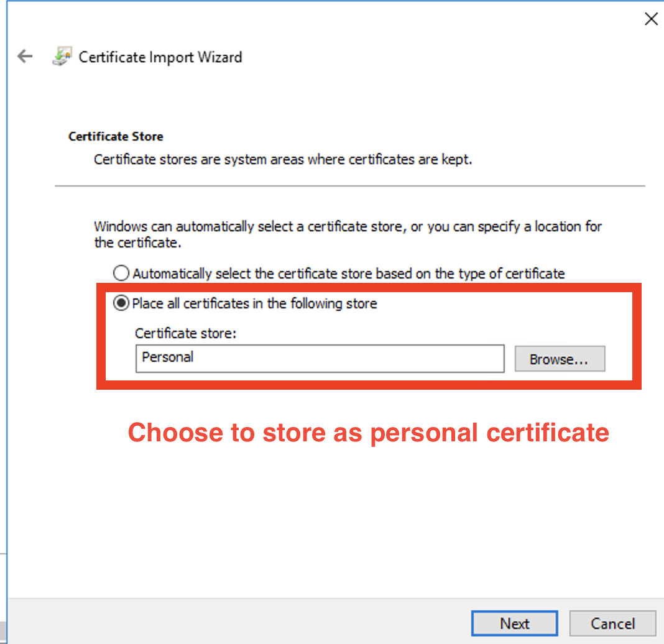Image resolution: width=664 pixels, height=644 pixels.
Task: Click the 'Certificate stores are system areas' description
Action: 283,160
